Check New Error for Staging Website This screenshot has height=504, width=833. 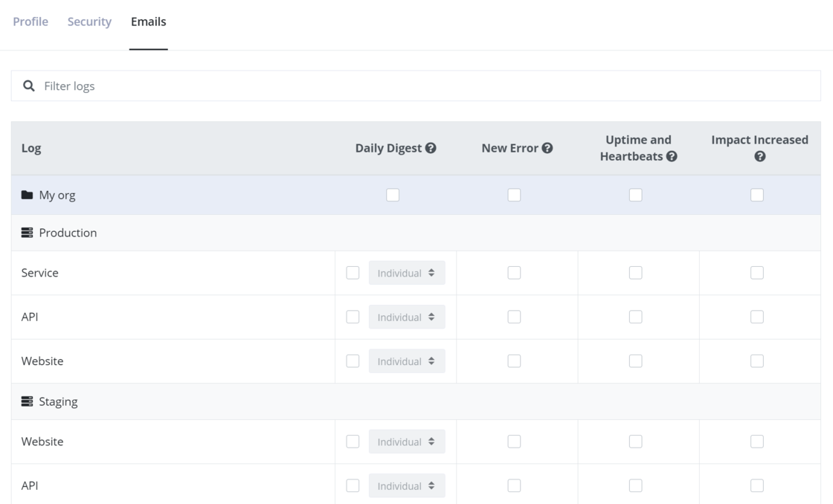pos(514,442)
